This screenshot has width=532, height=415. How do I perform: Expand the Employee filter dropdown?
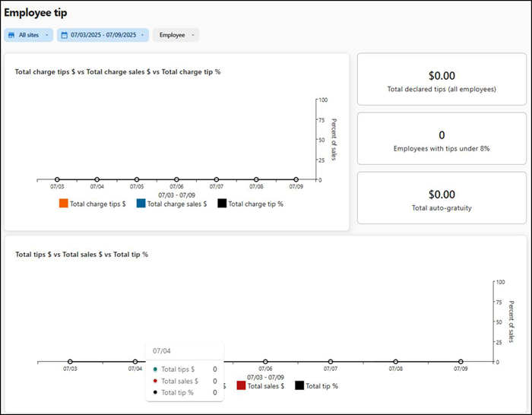tap(176, 35)
